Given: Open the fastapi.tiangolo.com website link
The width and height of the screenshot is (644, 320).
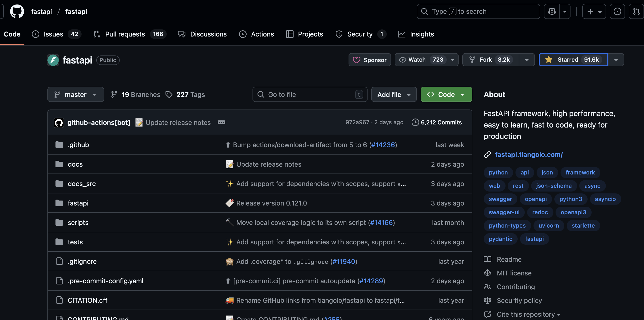Looking at the screenshot, I should point(529,155).
